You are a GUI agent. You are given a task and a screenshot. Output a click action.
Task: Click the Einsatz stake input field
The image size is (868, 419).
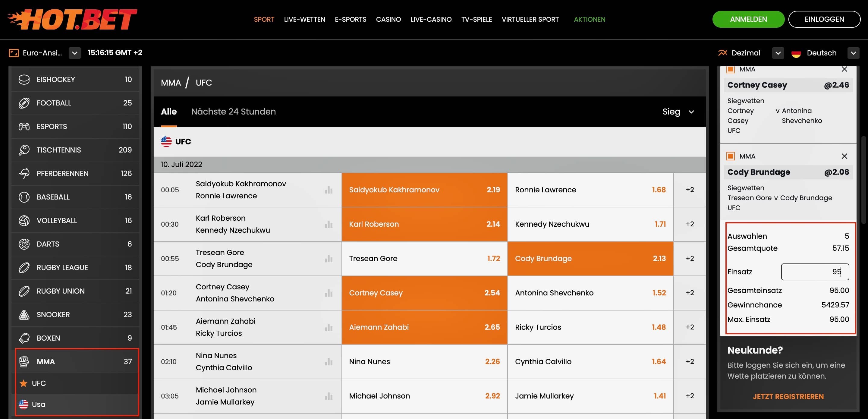pyautogui.click(x=815, y=272)
